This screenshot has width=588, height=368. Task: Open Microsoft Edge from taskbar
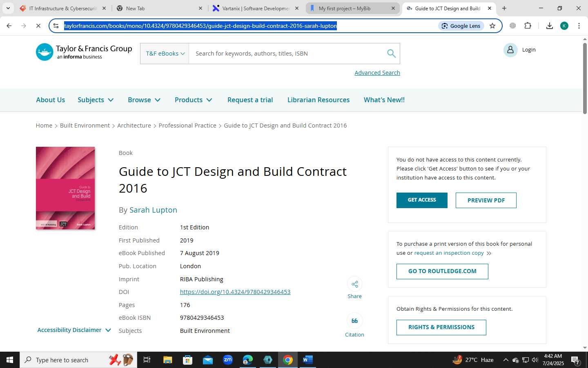[x=248, y=360]
